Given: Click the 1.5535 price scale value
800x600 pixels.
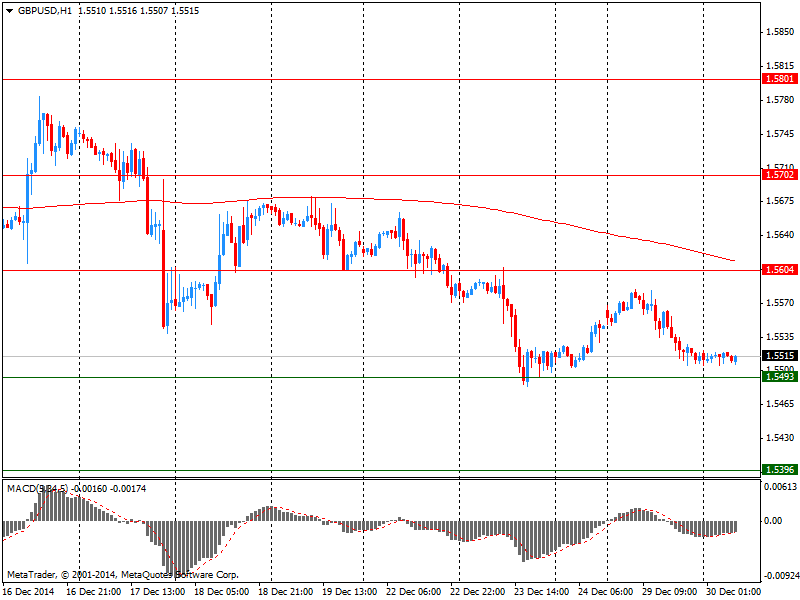Looking at the screenshot, I should [780, 337].
